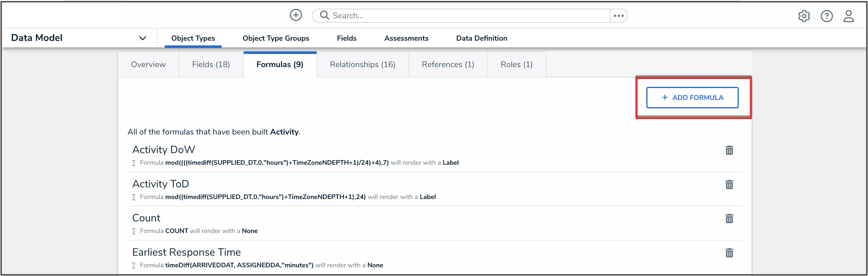Click trash icon for Count formula
The width and height of the screenshot is (868, 276).
[729, 219]
